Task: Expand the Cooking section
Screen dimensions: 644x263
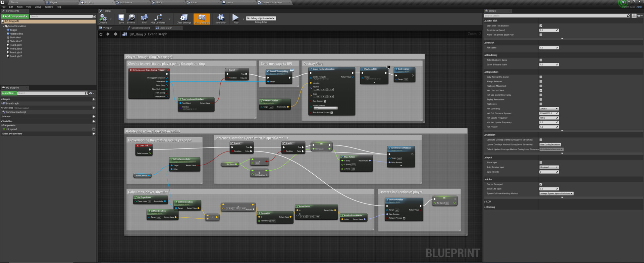Action: pyautogui.click(x=485, y=207)
